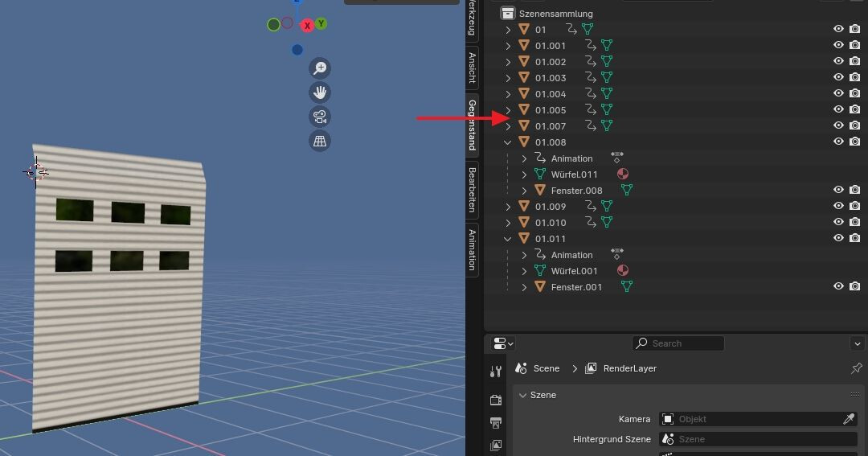
Task: Click the Scene icon in breadcrumb
Action: coord(520,368)
